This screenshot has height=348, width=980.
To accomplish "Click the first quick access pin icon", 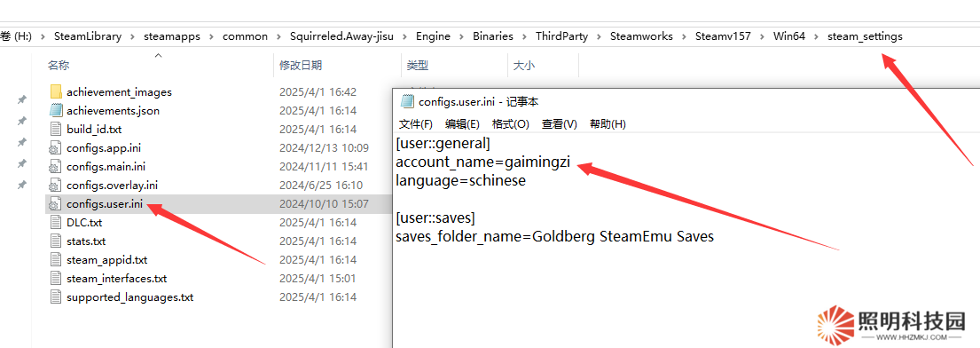I will [22, 99].
